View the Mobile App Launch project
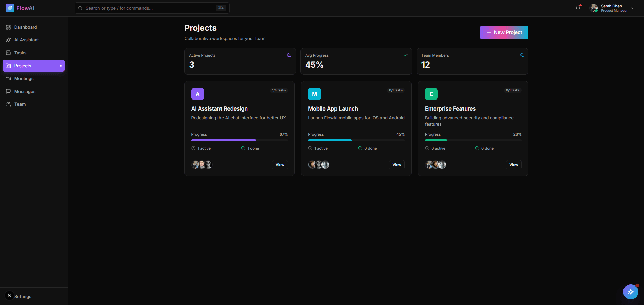644x305 pixels. coord(396,165)
